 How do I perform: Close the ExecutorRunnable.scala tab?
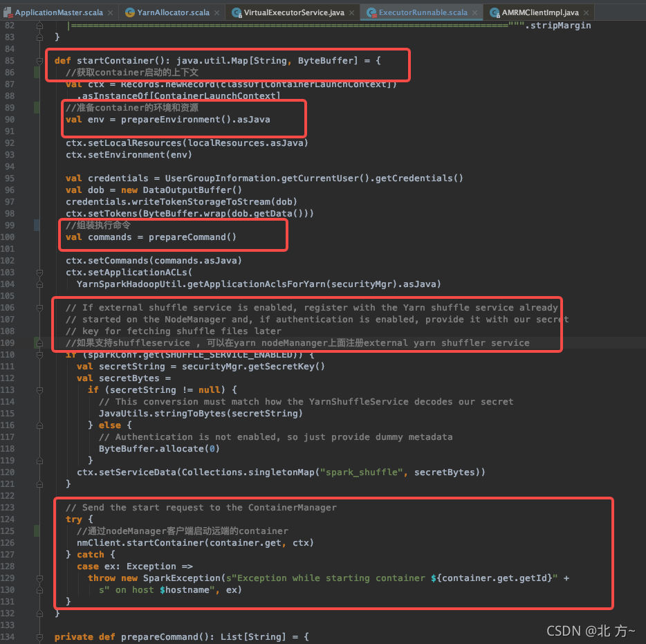point(474,12)
